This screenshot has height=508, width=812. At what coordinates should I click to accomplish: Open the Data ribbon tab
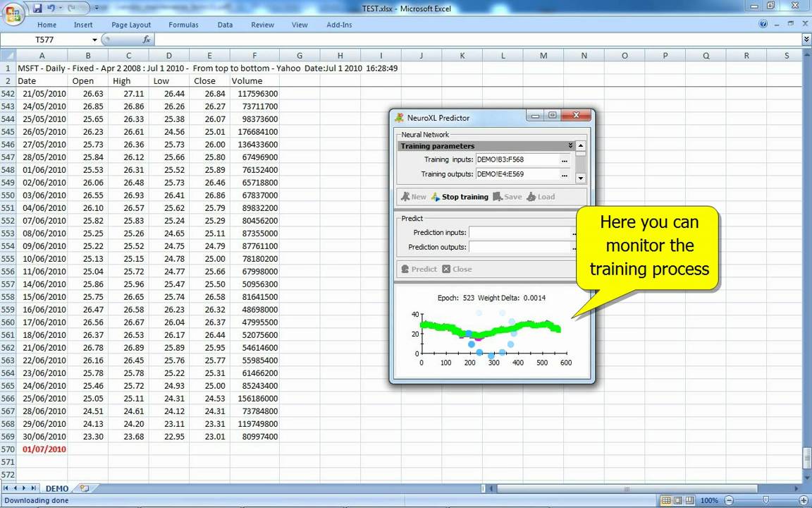225,25
